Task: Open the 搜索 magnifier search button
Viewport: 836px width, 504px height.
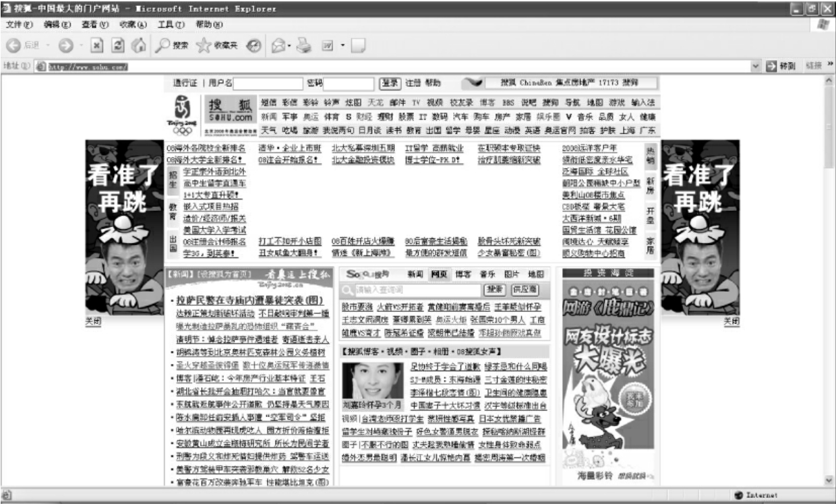Action: (x=171, y=45)
